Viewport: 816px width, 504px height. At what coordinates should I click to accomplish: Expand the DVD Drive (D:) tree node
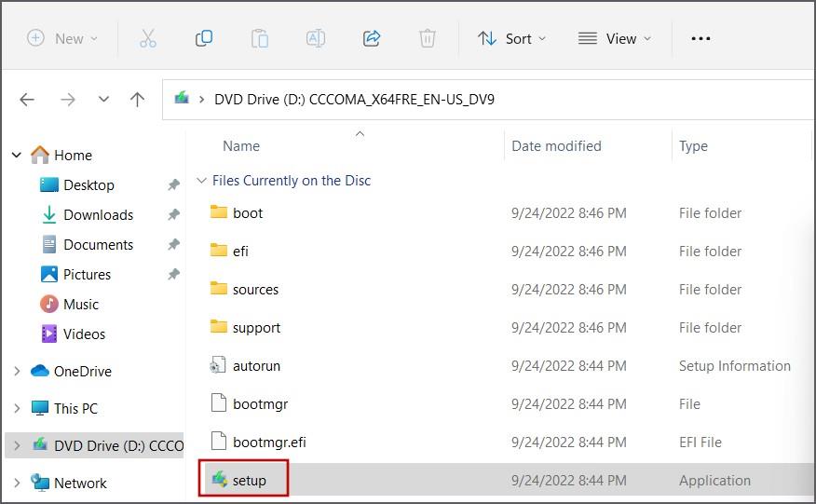pyautogui.click(x=17, y=445)
